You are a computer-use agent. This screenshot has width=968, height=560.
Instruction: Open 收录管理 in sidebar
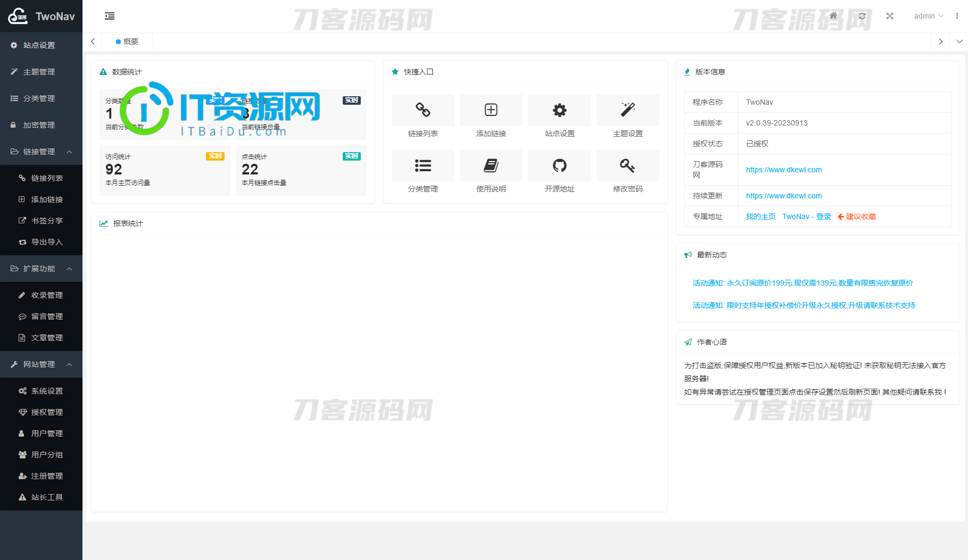pos(41,295)
